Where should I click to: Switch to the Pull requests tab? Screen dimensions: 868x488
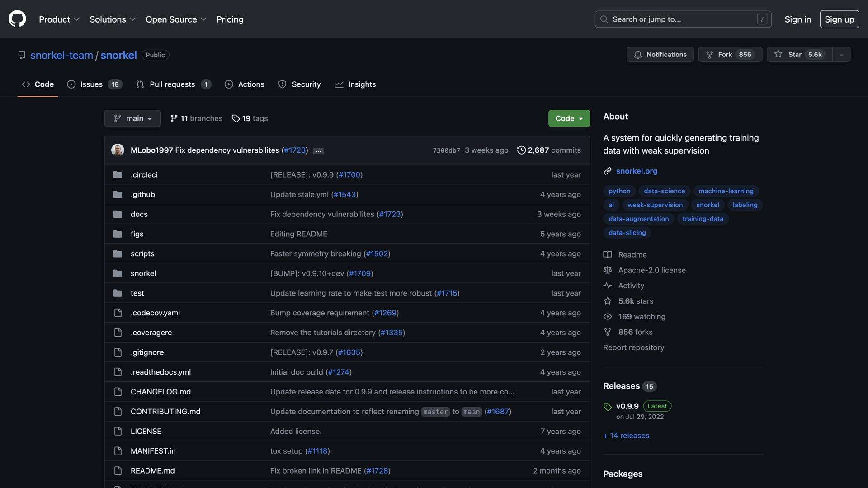pyautogui.click(x=173, y=84)
